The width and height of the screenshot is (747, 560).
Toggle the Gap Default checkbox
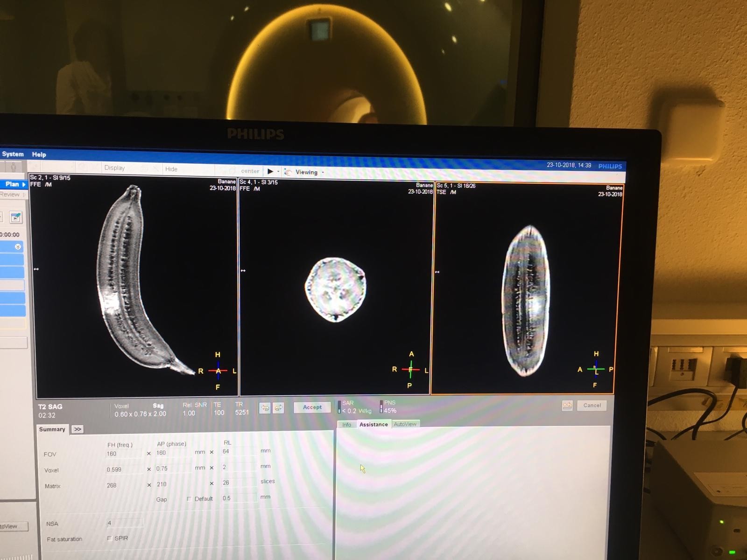pyautogui.click(x=189, y=499)
